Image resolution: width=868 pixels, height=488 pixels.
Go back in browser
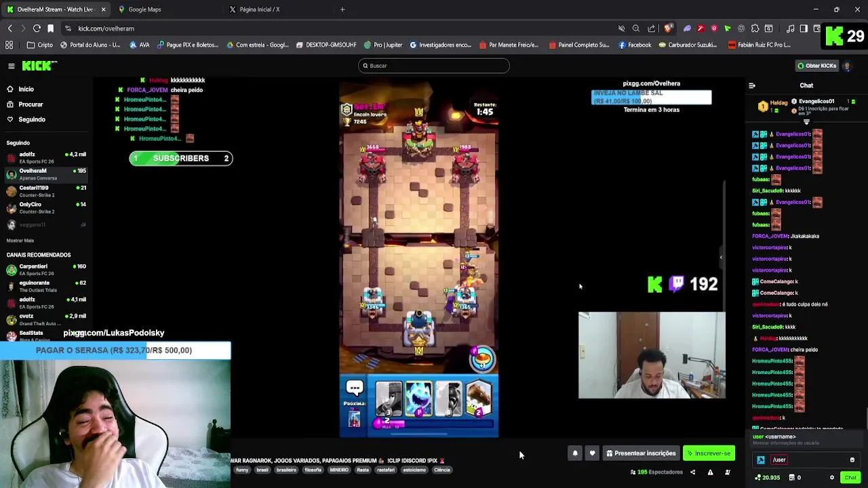(9, 28)
